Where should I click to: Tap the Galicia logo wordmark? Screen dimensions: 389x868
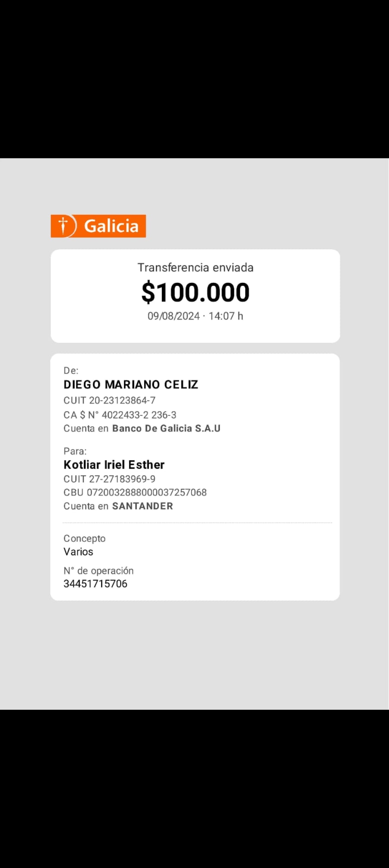click(x=111, y=226)
